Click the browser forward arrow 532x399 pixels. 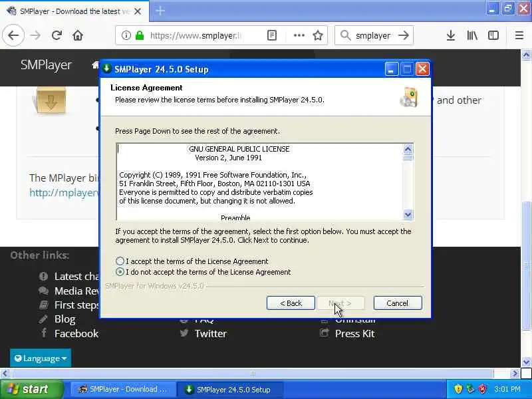click(35, 35)
